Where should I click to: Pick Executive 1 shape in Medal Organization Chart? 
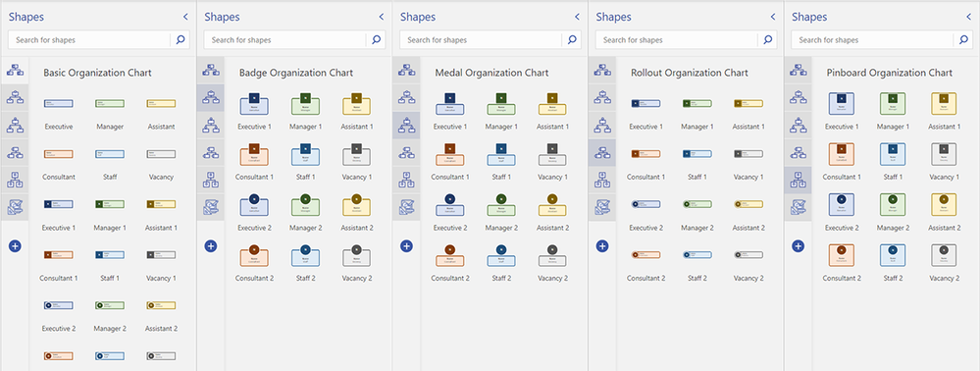pyautogui.click(x=450, y=104)
